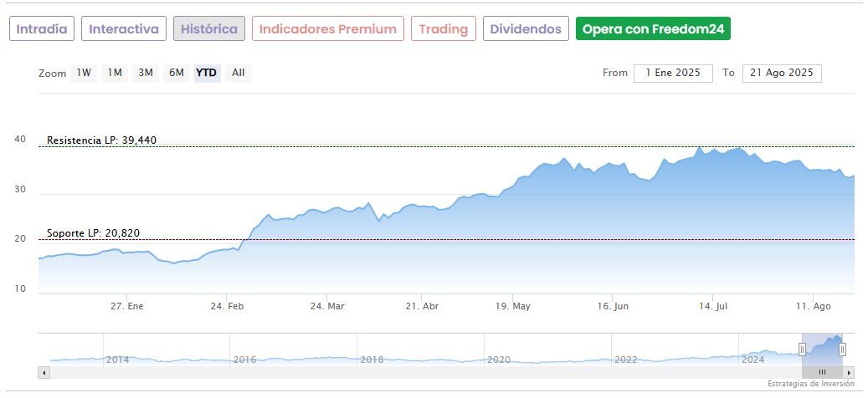Switch to the Interactiva tab
This screenshot has width=868, height=398.
(x=124, y=29)
